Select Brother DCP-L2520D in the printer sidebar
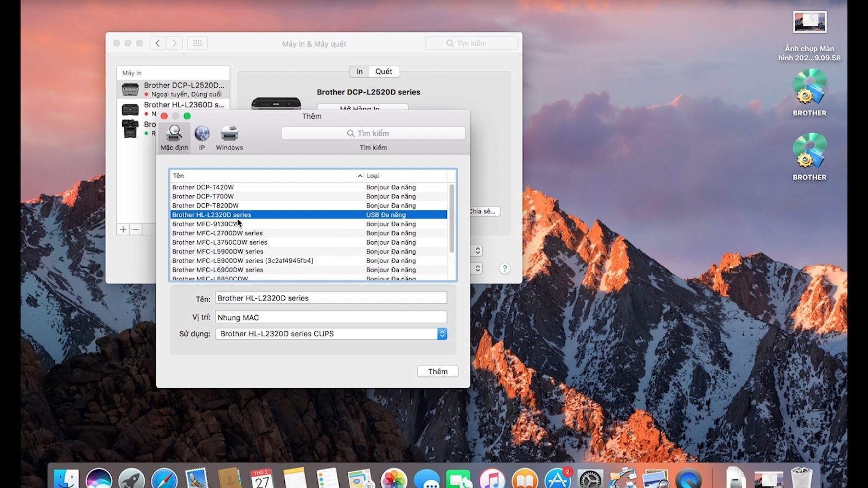 click(x=174, y=89)
